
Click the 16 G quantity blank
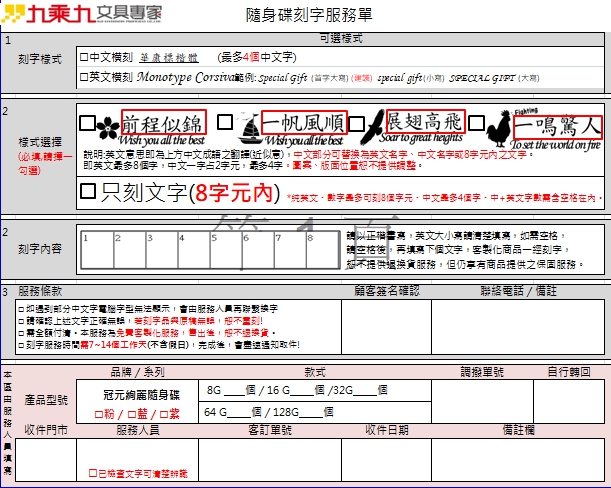point(302,391)
